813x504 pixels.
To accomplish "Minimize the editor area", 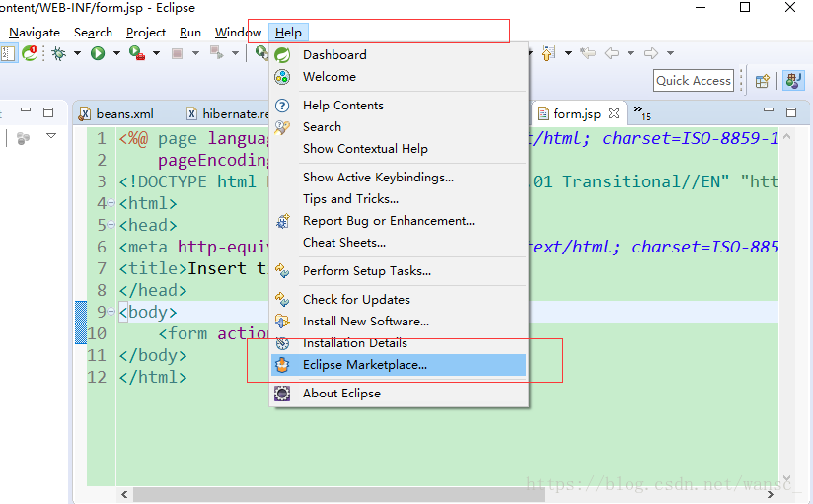I will tap(769, 110).
